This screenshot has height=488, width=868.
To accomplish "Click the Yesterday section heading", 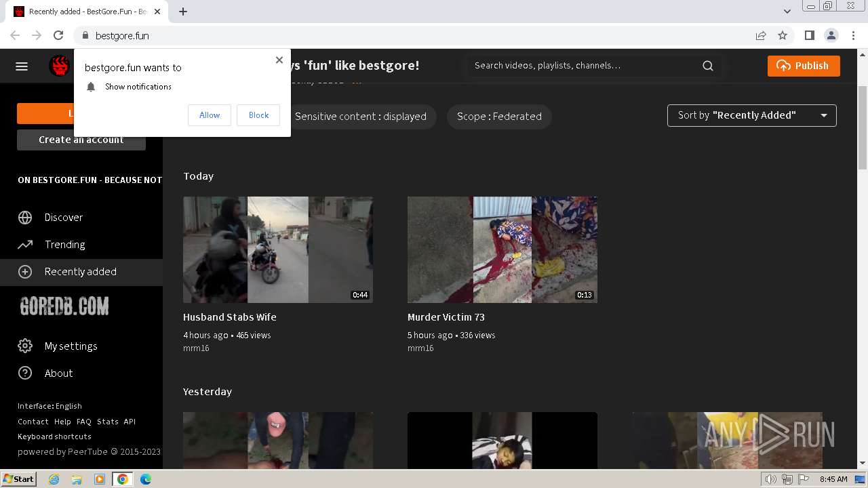I will [x=208, y=392].
